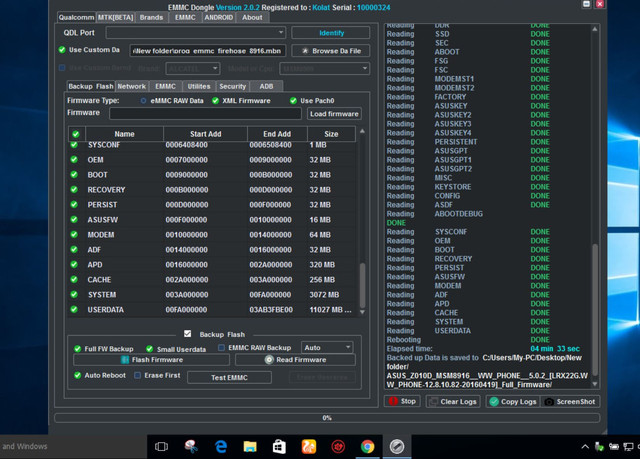Toggle the select-all partitions header checkbox

click(x=76, y=134)
